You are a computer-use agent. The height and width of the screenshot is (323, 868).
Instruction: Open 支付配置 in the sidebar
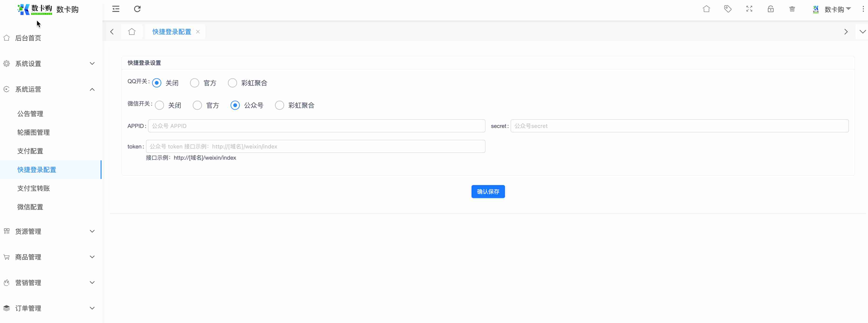click(x=30, y=151)
